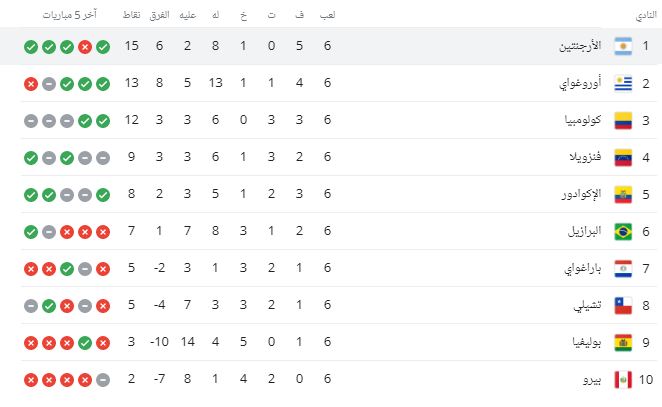The height and width of the screenshot is (407, 662).
Task: Click the نقاط column header
Action: coord(130,16)
